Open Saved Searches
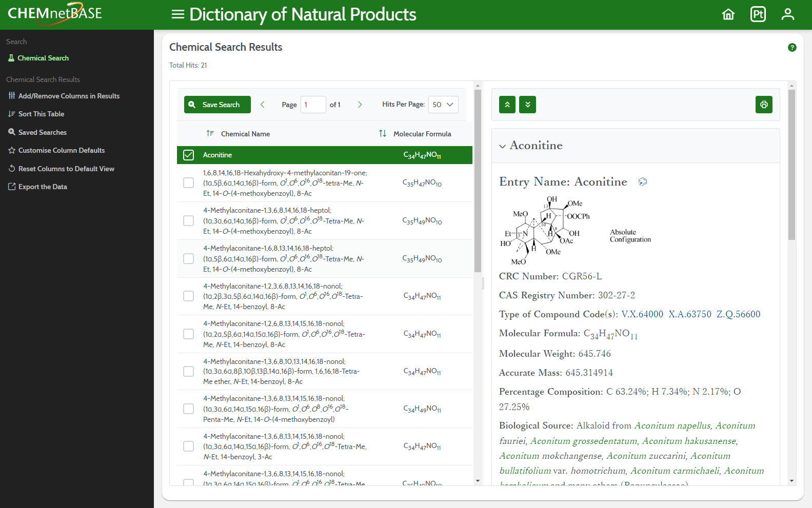The image size is (812, 508). (x=37, y=132)
